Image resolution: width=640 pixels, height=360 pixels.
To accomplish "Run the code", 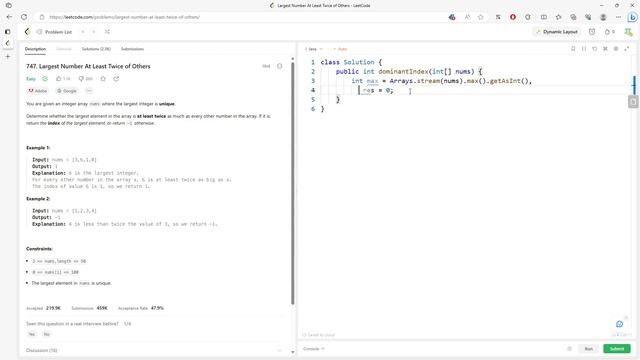I will point(589,349).
